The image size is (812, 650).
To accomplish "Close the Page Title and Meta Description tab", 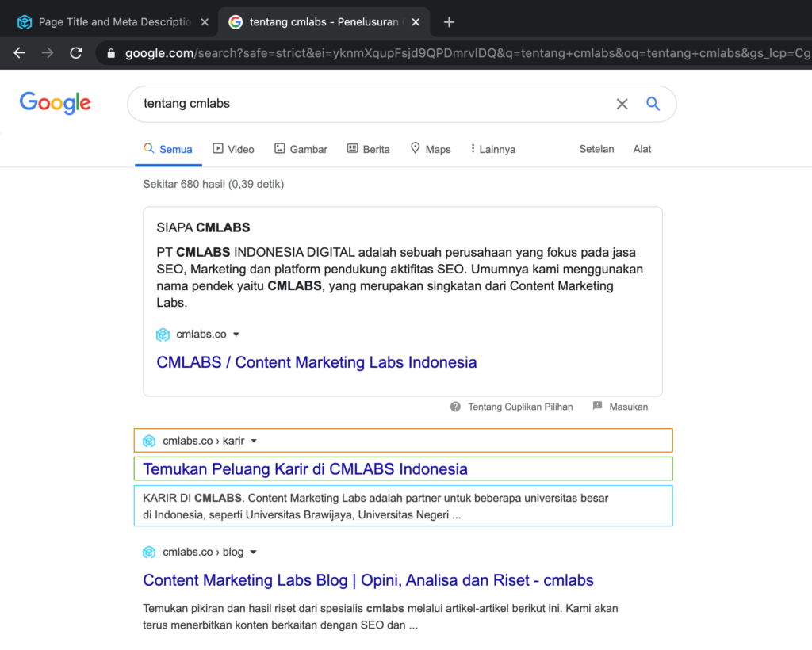I will (205, 22).
